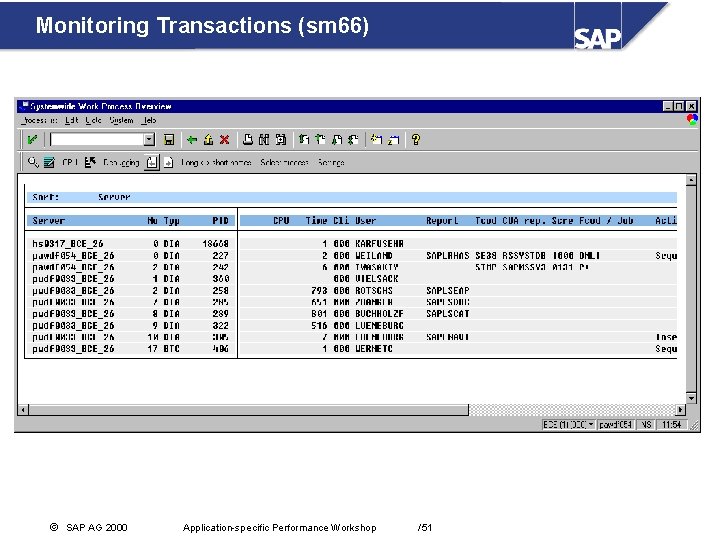Viewport: 720px width, 540px height.
Task: Click the PID column header
Action: pyautogui.click(x=220, y=220)
